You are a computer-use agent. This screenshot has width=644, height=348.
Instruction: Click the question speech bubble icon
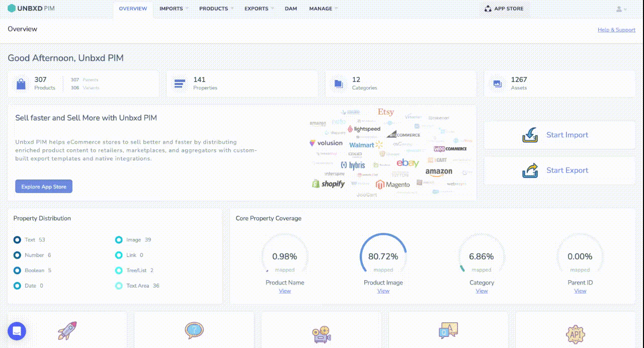(194, 330)
